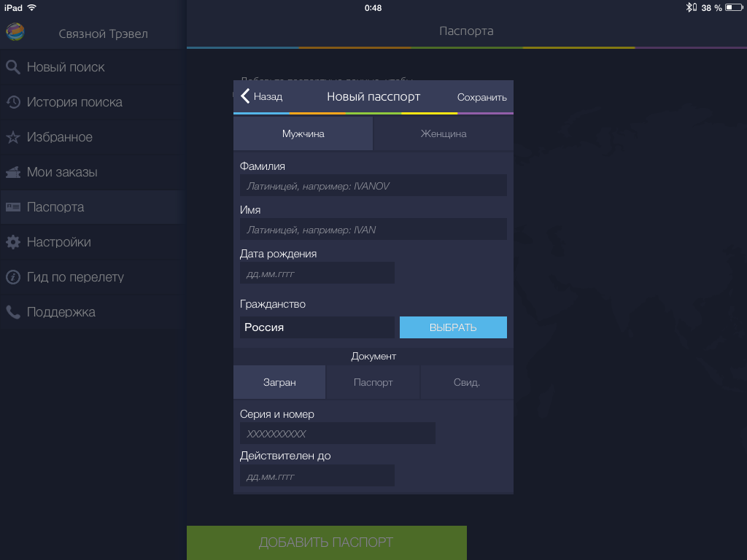Click the Svyaznoy Travel globe logo
Viewport: 747px width, 560px height.
point(15,32)
